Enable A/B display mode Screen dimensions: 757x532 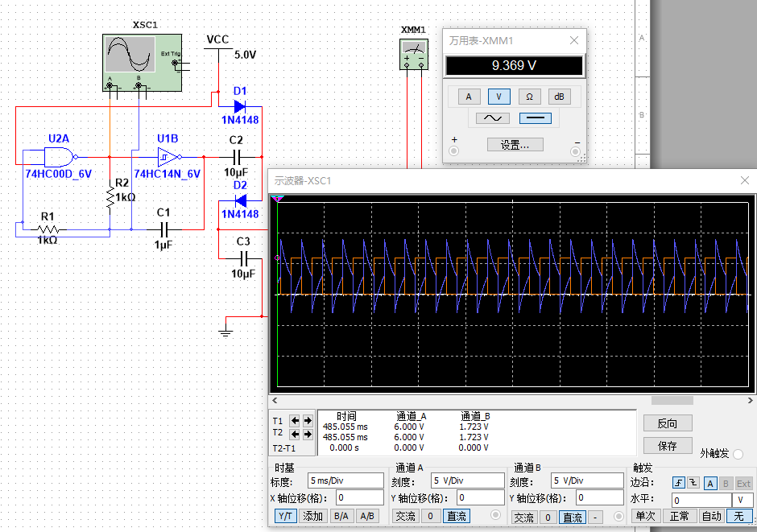coord(367,516)
